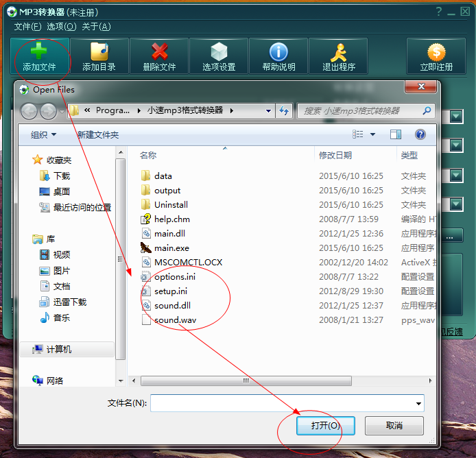Open the About (关于) menu
The image size is (476, 458).
(x=96, y=27)
